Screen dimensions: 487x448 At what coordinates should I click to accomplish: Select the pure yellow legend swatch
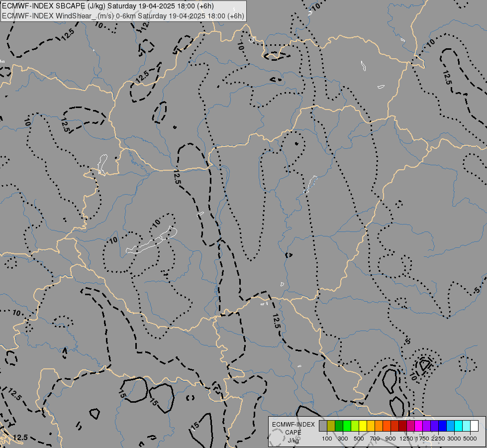(x=363, y=426)
